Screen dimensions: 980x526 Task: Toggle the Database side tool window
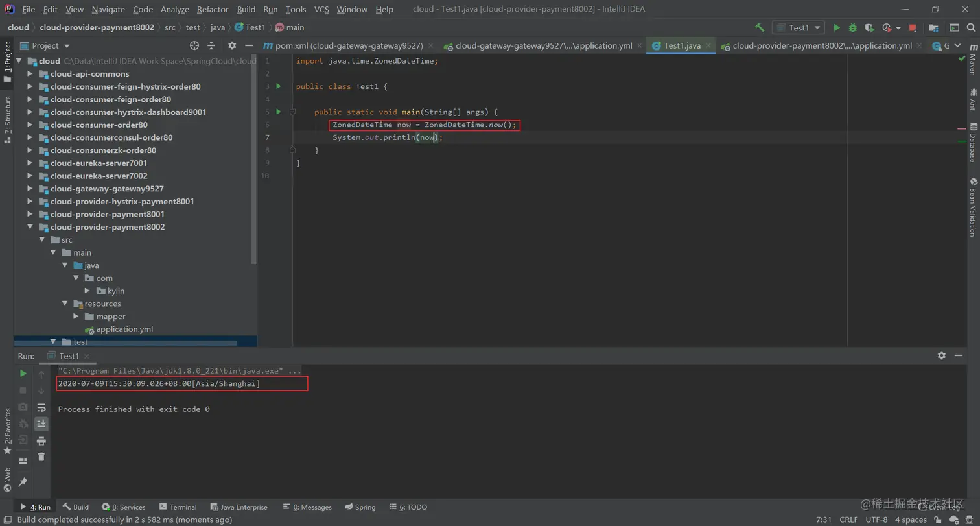click(973, 142)
